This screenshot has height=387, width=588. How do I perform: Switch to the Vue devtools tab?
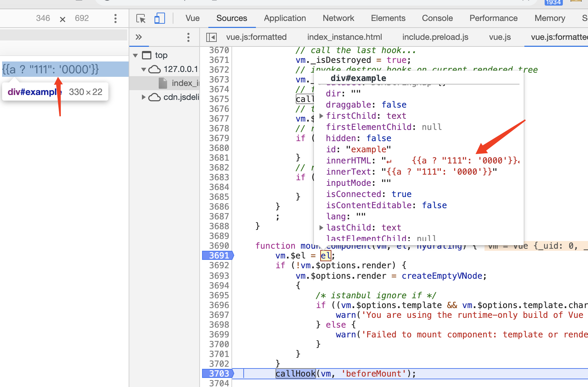[x=193, y=18]
